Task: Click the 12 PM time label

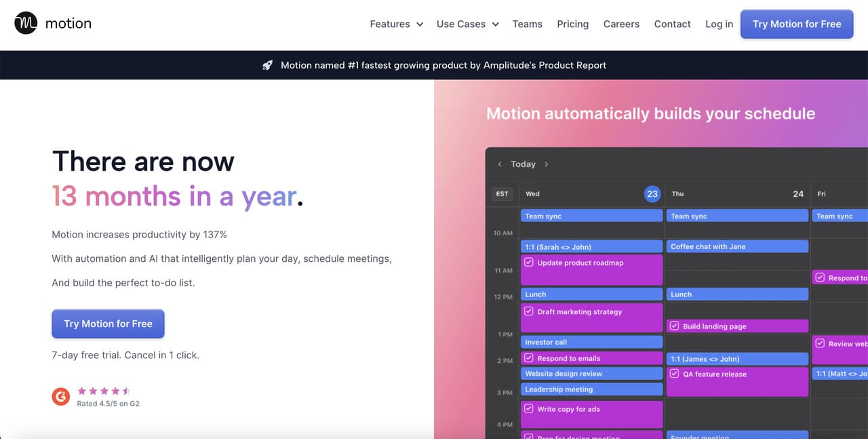Action: click(503, 297)
